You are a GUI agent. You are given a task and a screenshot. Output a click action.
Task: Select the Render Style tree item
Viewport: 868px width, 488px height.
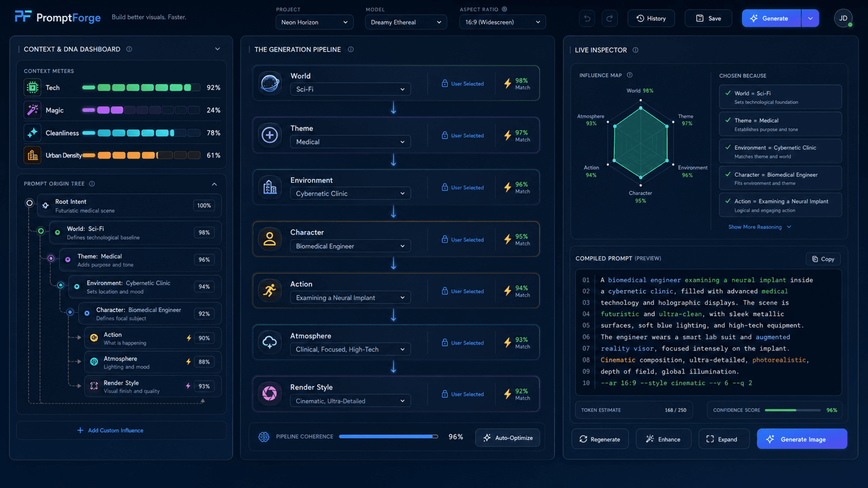[153, 386]
